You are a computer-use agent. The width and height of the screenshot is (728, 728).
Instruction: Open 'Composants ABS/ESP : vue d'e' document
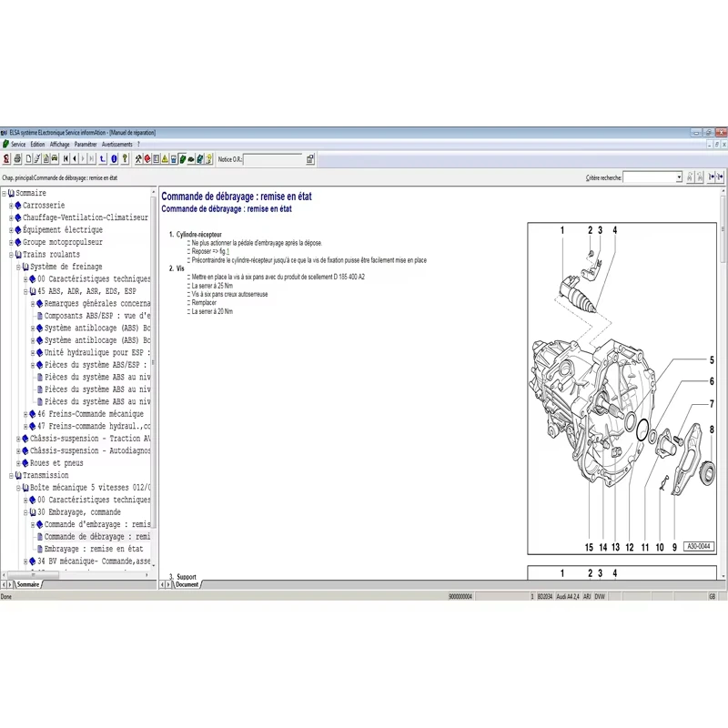pos(97,316)
